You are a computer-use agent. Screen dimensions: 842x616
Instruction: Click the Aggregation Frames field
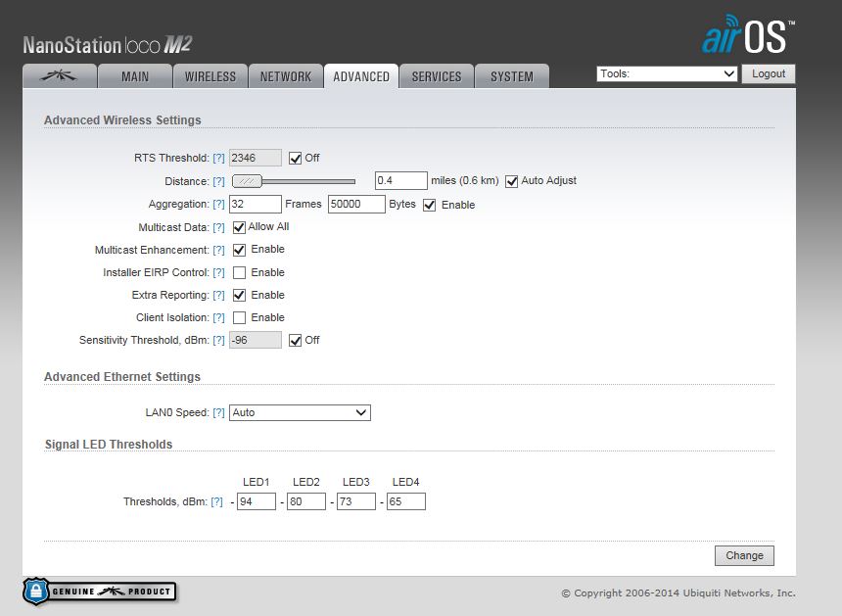pos(256,204)
